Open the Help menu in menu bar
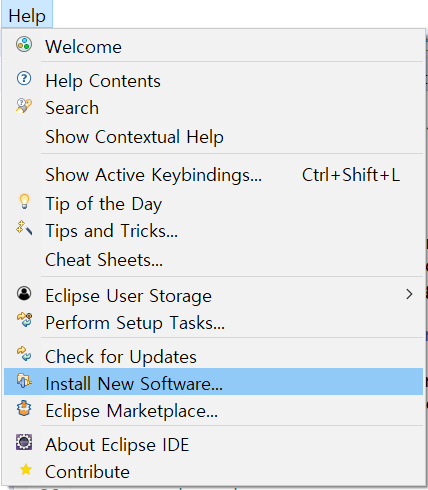 click(27, 16)
